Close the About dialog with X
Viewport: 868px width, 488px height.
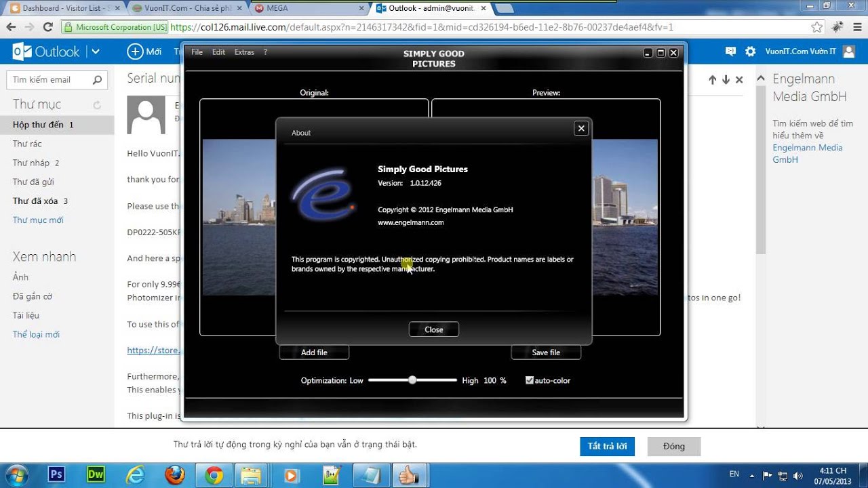580,128
